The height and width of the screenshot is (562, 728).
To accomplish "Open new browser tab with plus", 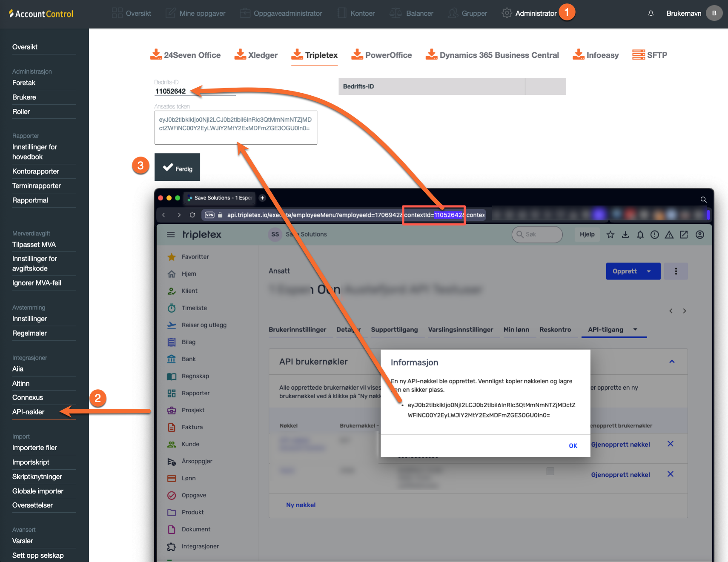I will (x=262, y=198).
